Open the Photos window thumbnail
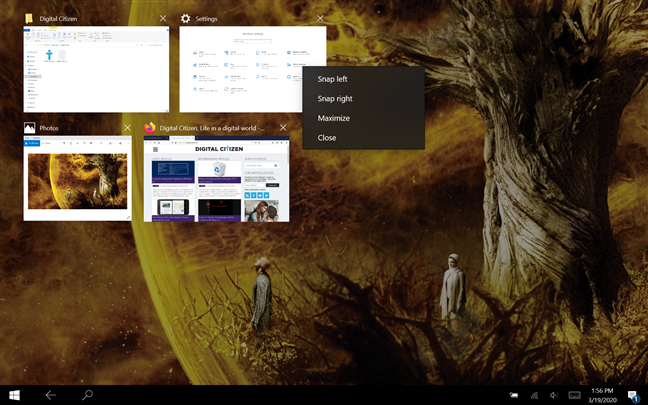 coord(78,179)
